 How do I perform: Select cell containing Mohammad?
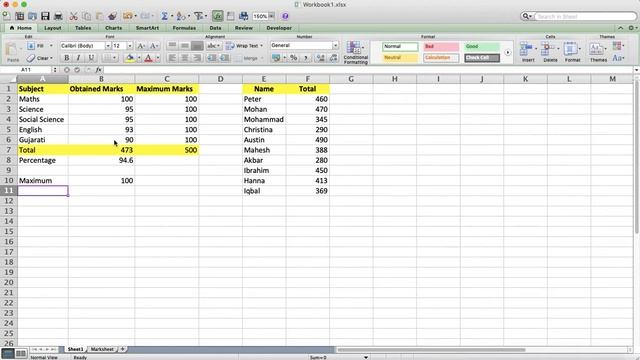(264, 120)
